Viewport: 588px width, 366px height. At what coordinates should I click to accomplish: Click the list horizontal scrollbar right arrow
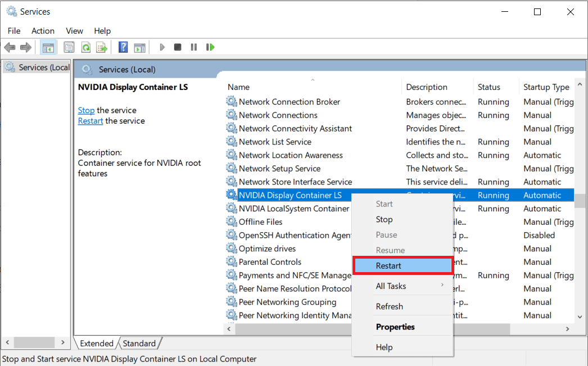pos(567,329)
